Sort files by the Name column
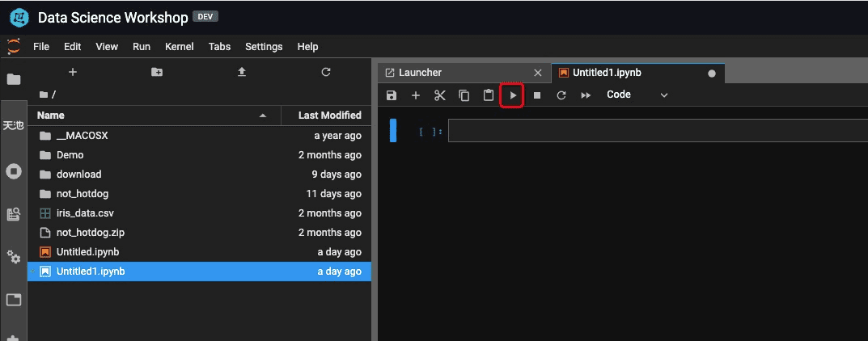Image resolution: width=868 pixels, height=341 pixels. pyautogui.click(x=154, y=115)
